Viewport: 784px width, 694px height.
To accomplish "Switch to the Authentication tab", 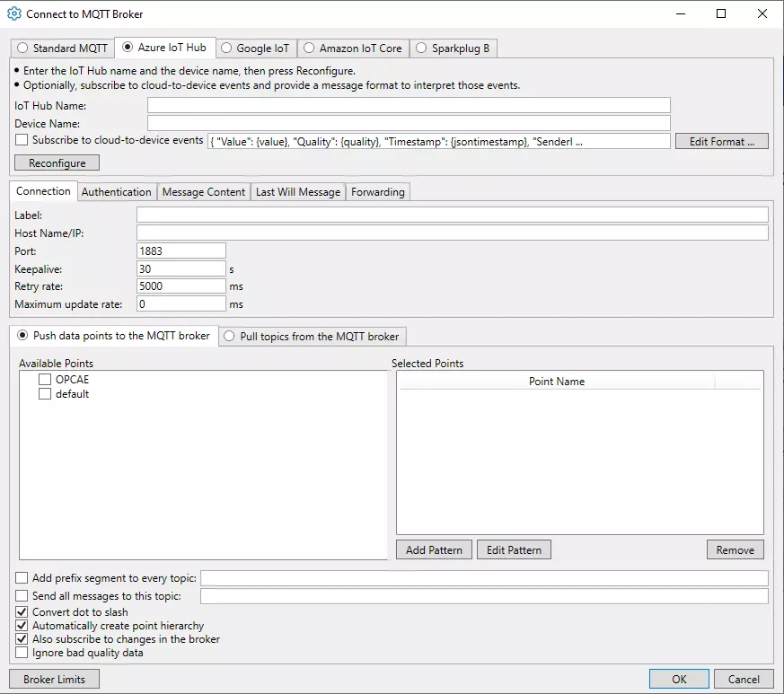I will click(117, 192).
